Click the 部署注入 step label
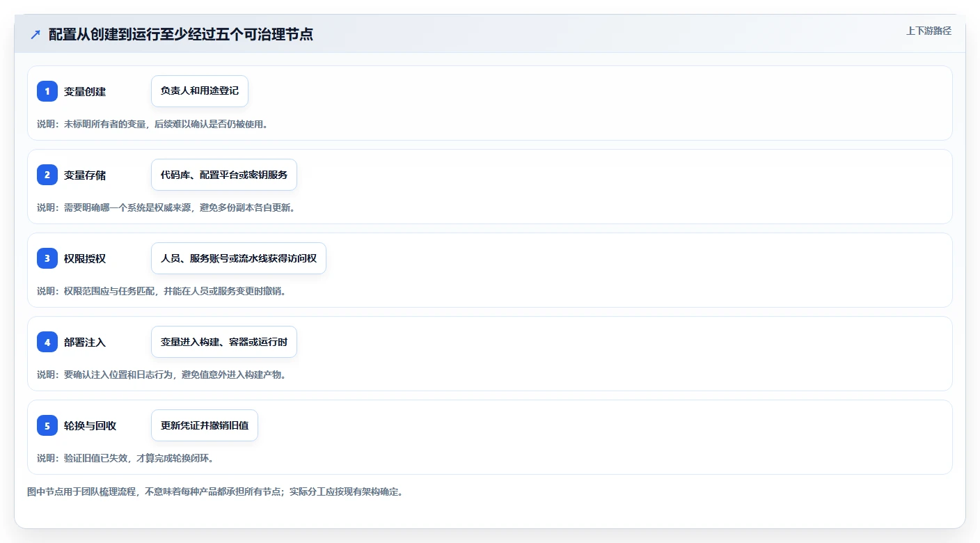The width and height of the screenshot is (980, 543). (x=85, y=342)
